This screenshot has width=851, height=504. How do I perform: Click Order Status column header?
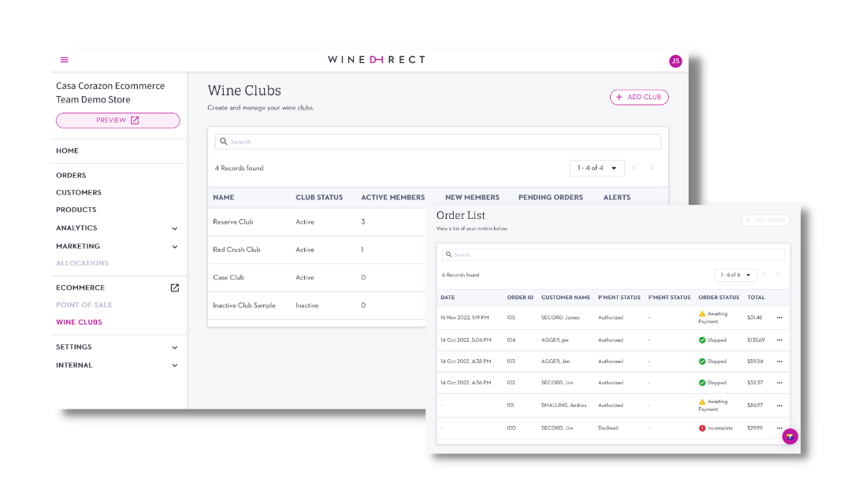click(x=719, y=298)
